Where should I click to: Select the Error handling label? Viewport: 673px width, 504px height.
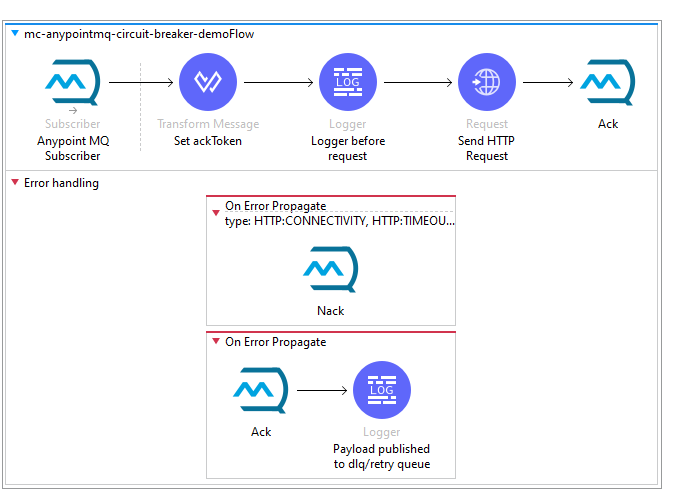(x=61, y=183)
